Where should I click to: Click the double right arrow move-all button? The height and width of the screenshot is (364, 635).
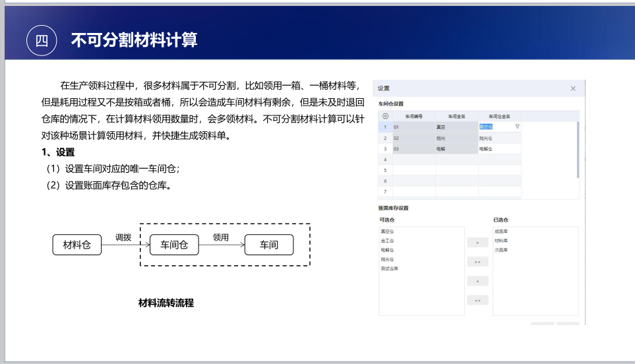[477, 262]
